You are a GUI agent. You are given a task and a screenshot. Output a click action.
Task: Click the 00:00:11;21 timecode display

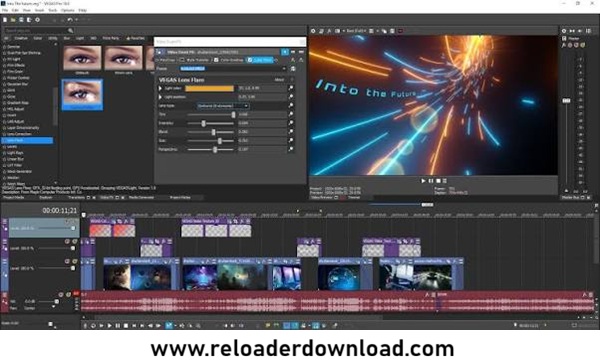point(59,211)
